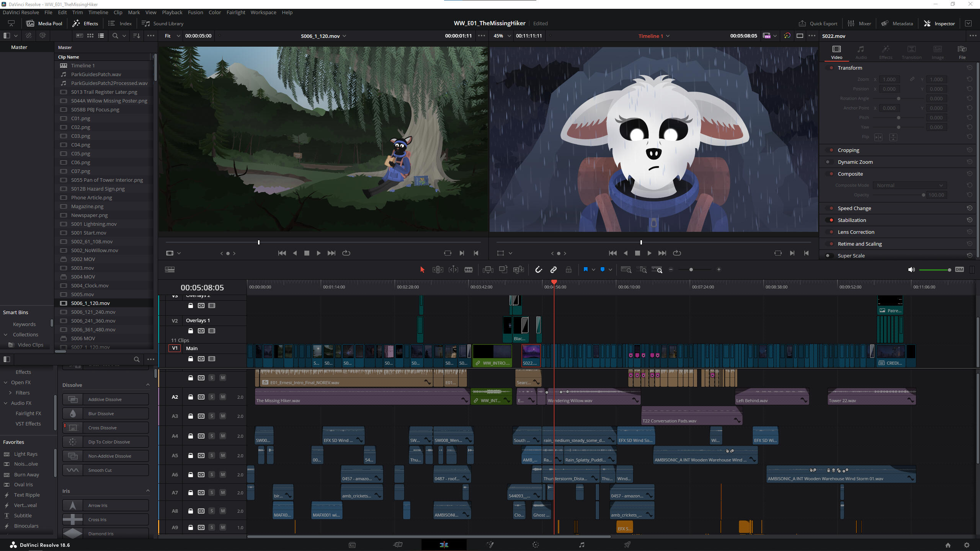Open the Timeline 1 selector dropdown
Viewport: 980px width, 551px height.
pos(668,36)
